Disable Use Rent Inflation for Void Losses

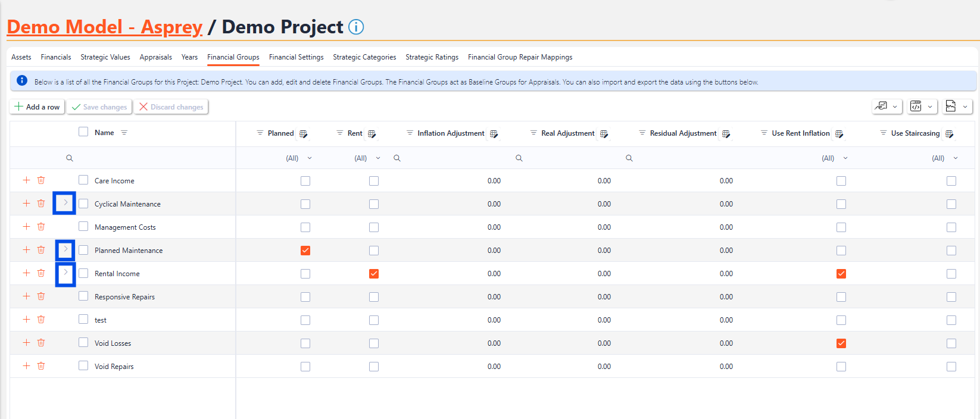pos(841,343)
